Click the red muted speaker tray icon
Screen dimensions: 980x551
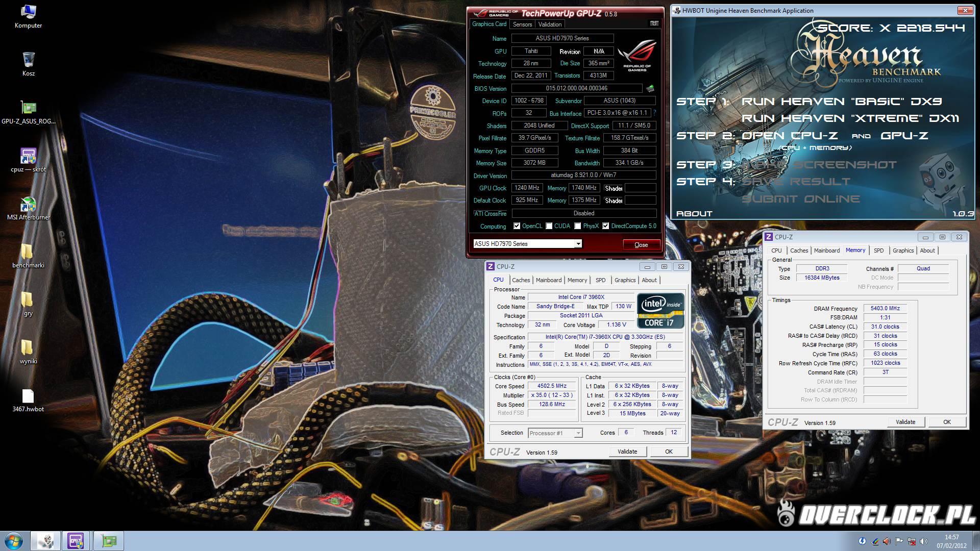coord(887,541)
